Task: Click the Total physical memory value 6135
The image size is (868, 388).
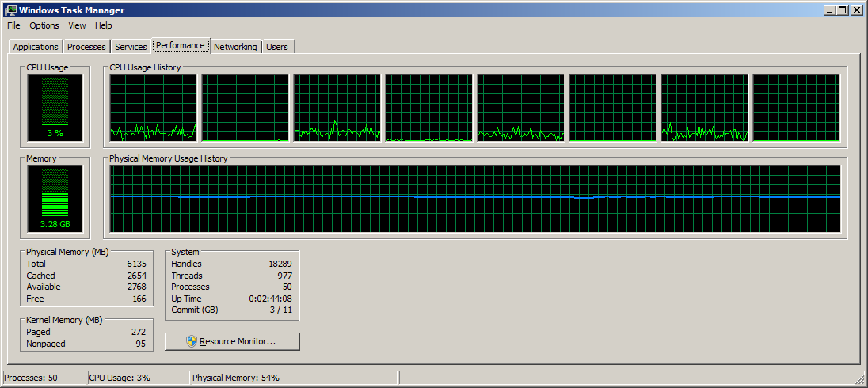Action: pyautogui.click(x=135, y=264)
